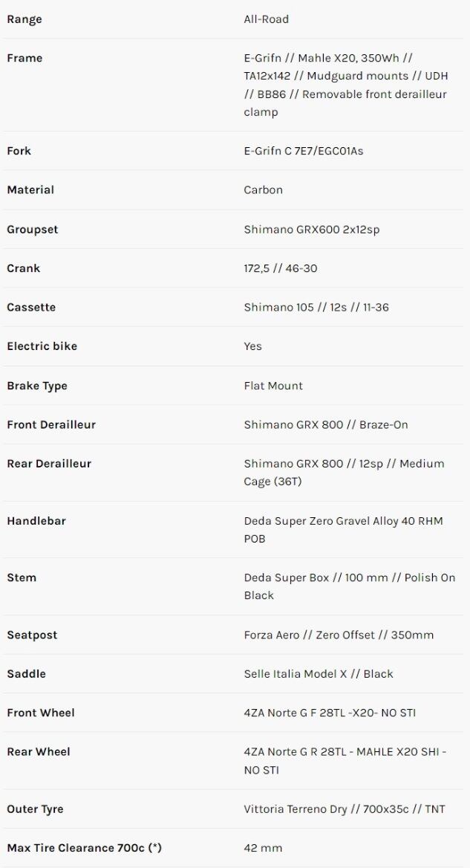The height and width of the screenshot is (868, 470).
Task: Click the Fork value E-Grifn C 7E7/EGC01As
Action: coord(303,151)
